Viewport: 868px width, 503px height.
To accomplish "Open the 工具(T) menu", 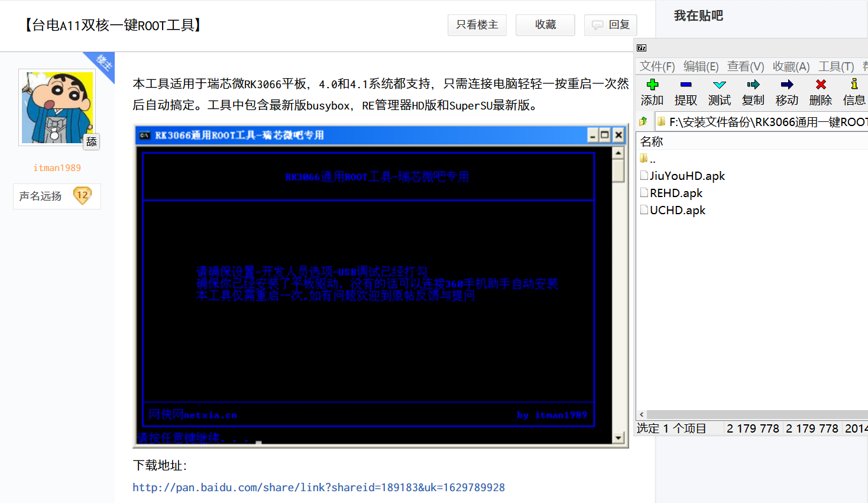I will (x=836, y=66).
